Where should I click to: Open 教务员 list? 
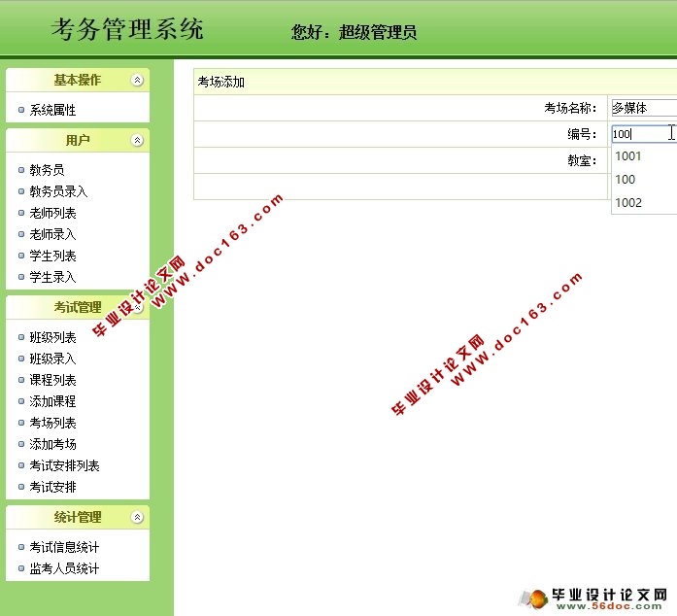tap(47, 170)
